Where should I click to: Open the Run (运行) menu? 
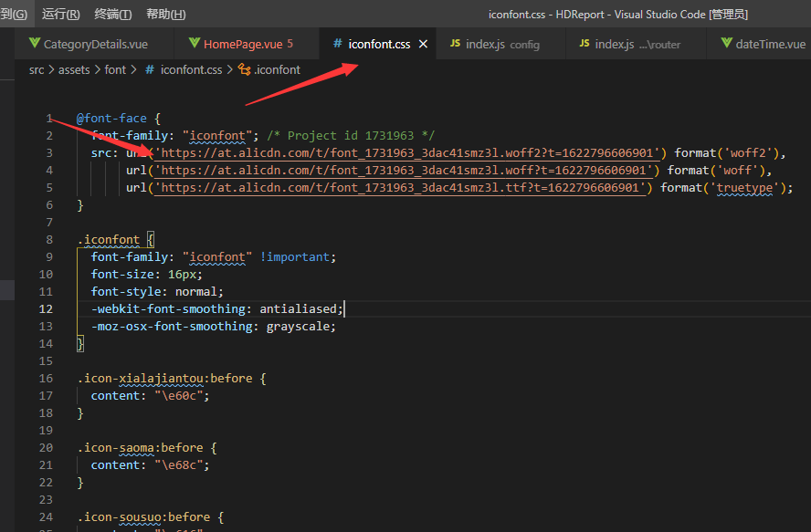tap(60, 14)
